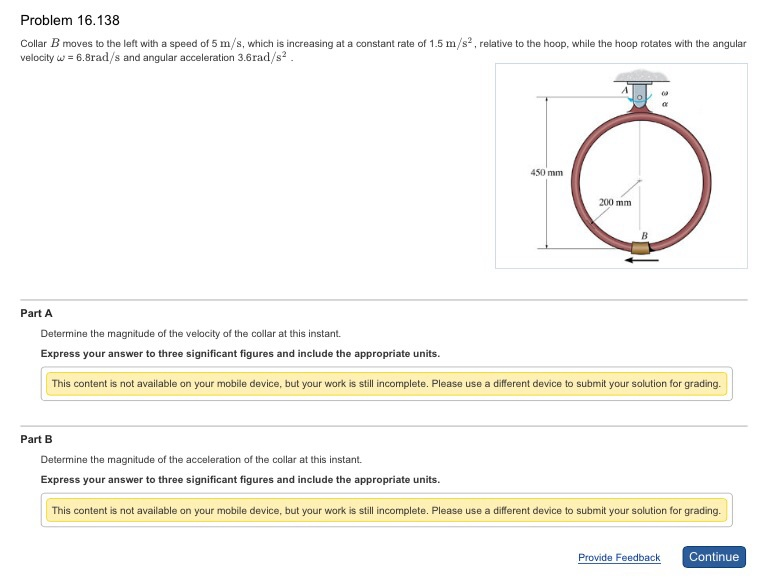Click the hoop diagram image

[x=620, y=167]
